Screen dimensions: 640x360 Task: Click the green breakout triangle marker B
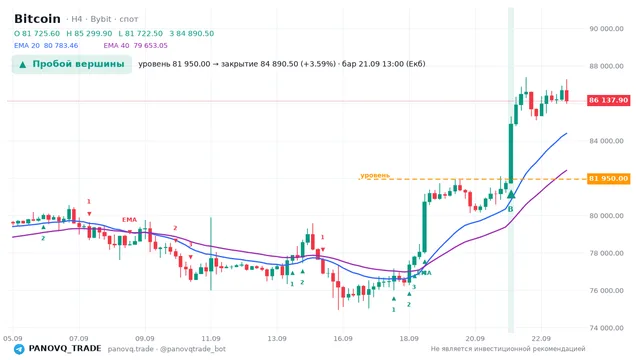(511, 195)
